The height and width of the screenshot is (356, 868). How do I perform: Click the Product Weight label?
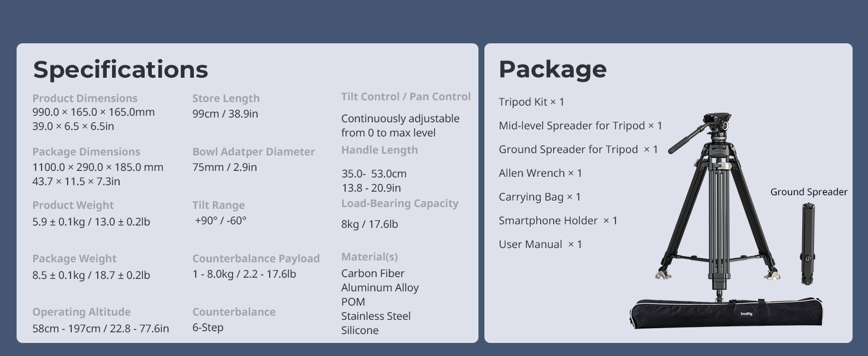pyautogui.click(x=73, y=205)
